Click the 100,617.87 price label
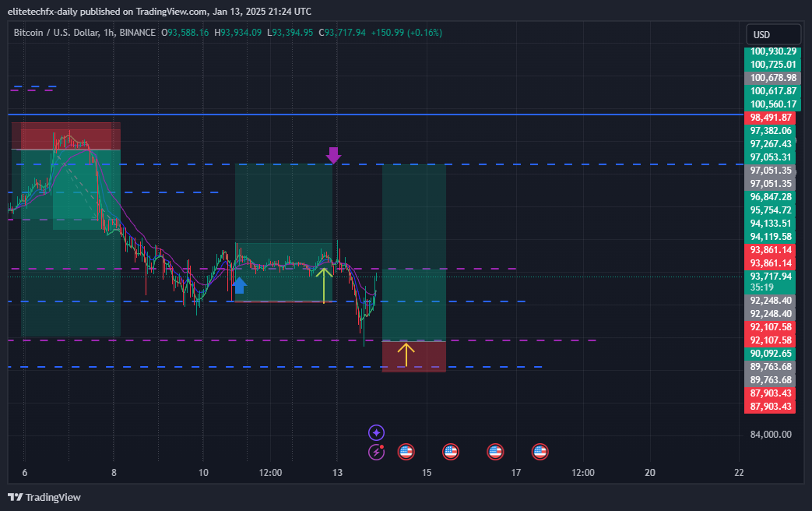The width and height of the screenshot is (812, 511). (x=772, y=91)
